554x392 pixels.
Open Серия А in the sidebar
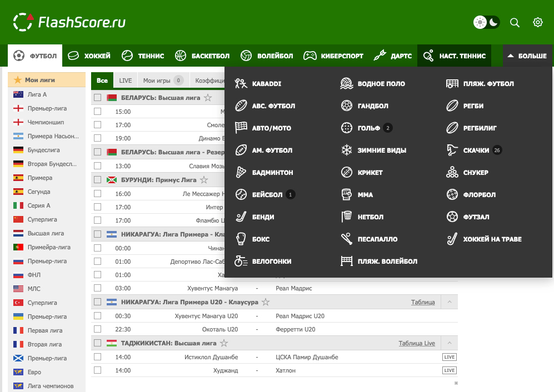[x=39, y=205]
